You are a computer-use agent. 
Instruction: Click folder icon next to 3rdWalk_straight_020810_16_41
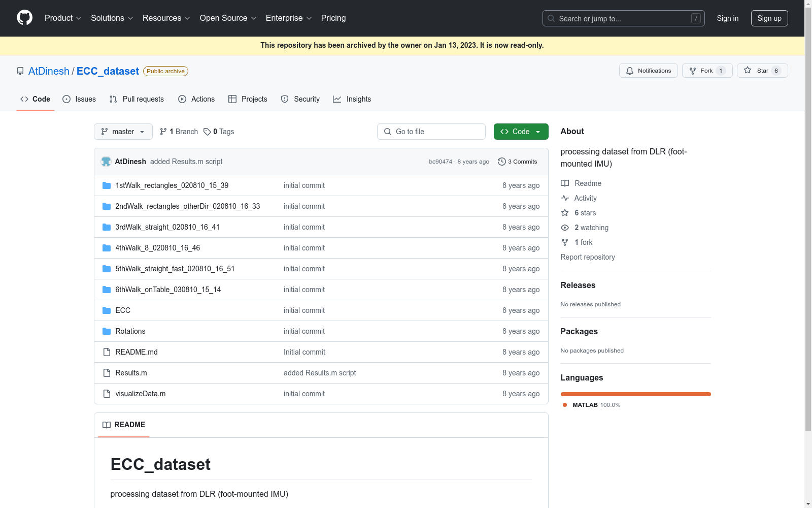tap(107, 227)
